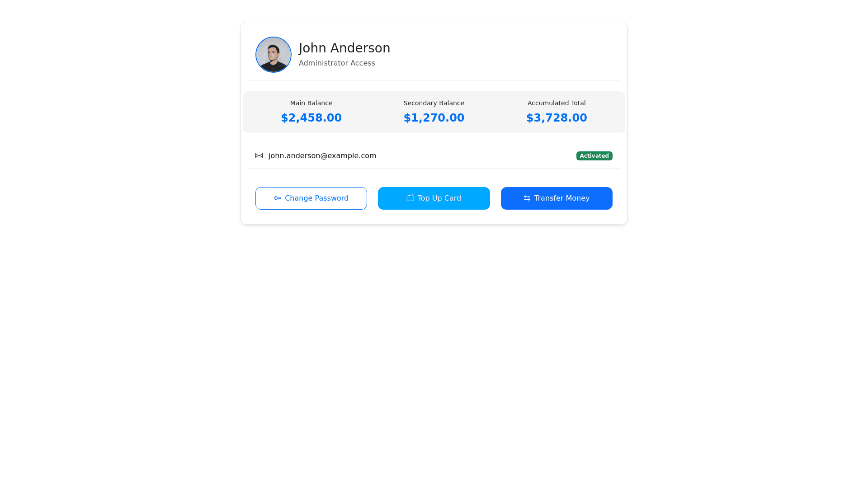Open the Change Password button
This screenshot has height=488, width=868.
point(311,198)
